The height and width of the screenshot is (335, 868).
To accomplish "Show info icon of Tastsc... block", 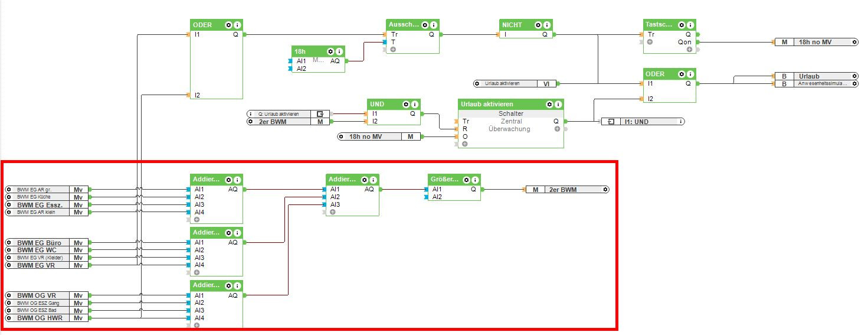I will coord(690,25).
